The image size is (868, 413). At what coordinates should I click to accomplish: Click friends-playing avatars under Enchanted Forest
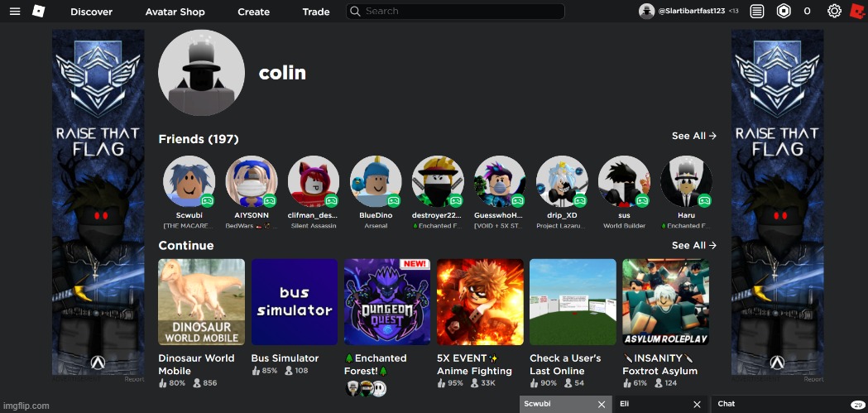coord(366,389)
